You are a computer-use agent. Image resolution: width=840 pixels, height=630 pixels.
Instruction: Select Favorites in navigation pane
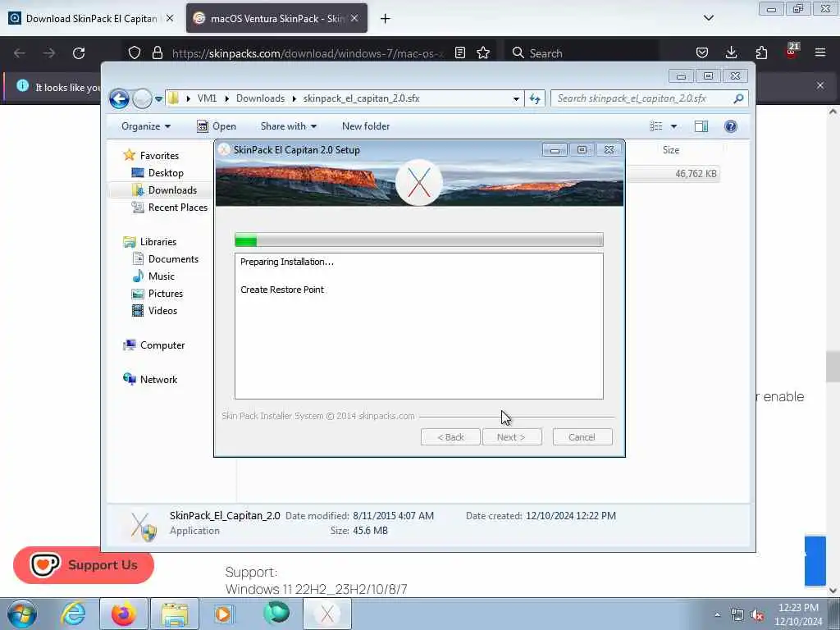coord(151,155)
